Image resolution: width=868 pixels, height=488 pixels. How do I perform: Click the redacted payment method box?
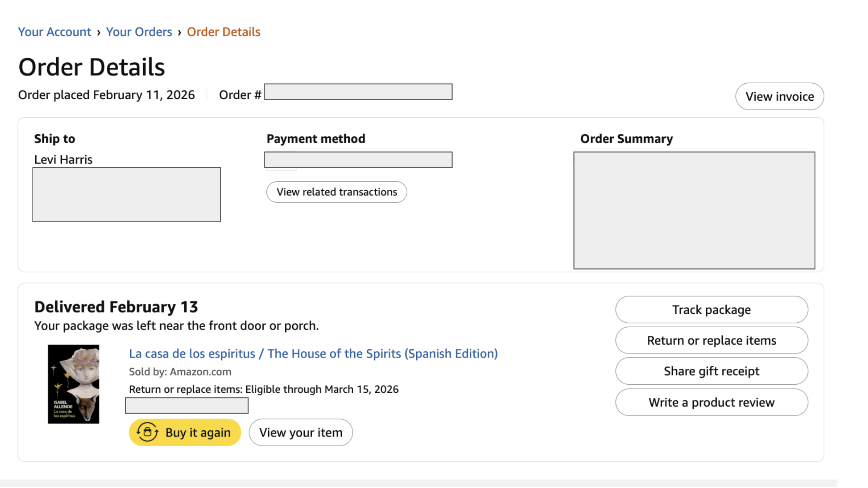[x=358, y=160]
